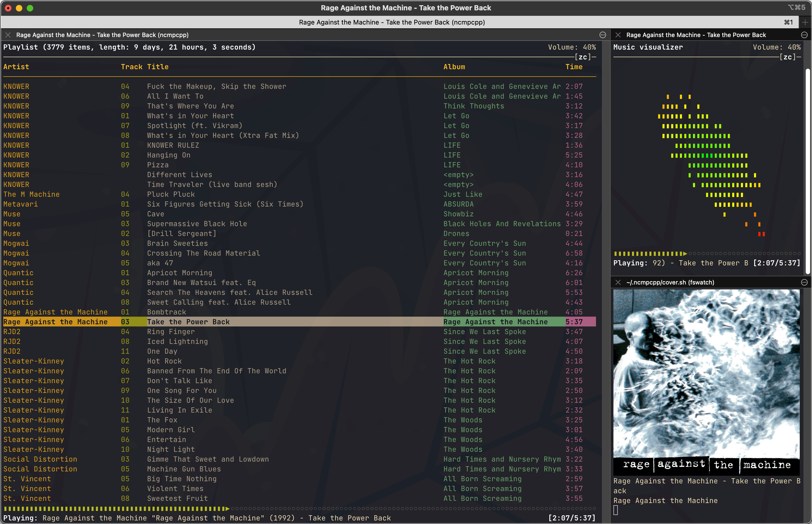This screenshot has height=524, width=812.
Task: Select the Bombtrack track row
Action: tap(166, 312)
